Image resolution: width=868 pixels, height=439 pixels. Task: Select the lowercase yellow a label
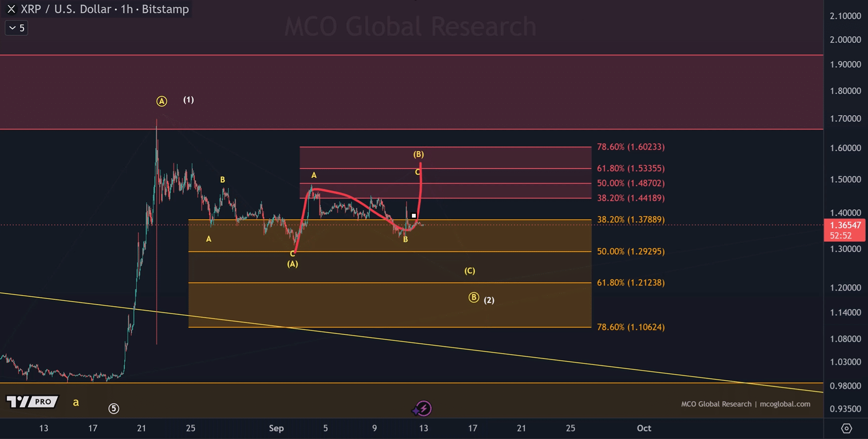76,402
